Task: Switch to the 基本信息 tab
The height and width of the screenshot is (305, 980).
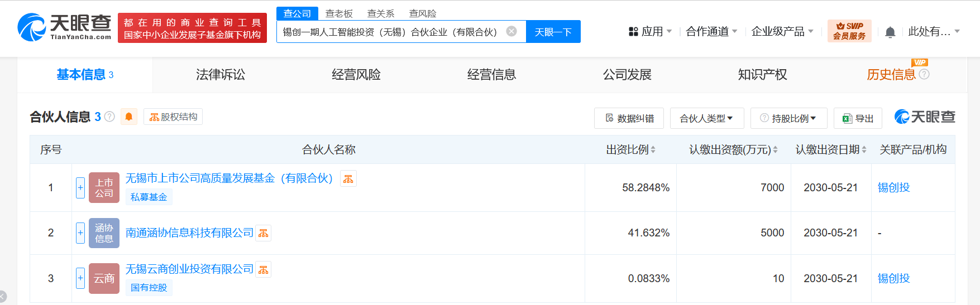Action: pyautogui.click(x=85, y=75)
